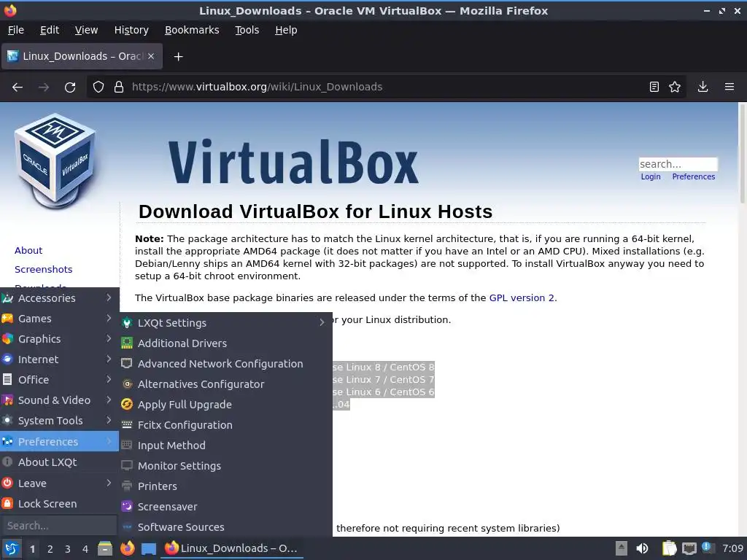The width and height of the screenshot is (747, 560).
Task: Click the LXQt start menu button
Action: tap(12, 548)
